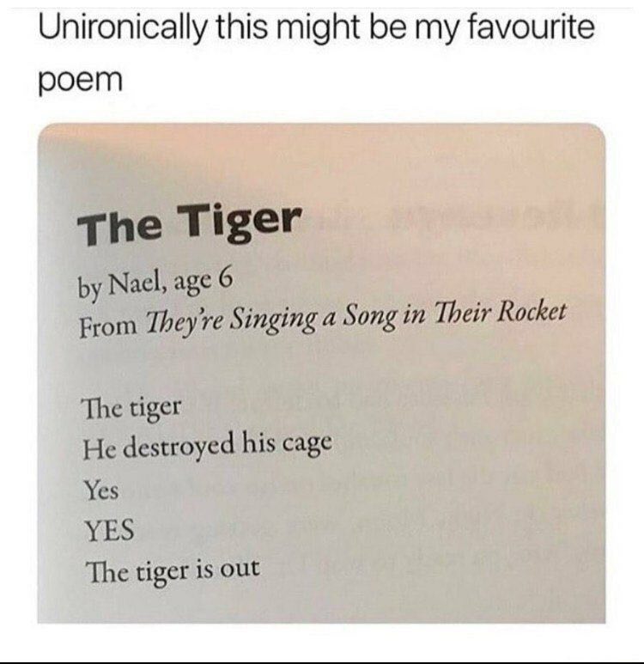The height and width of the screenshot is (664, 644).
Task: Select the first poem line 'The tiger'
Action: [132, 409]
